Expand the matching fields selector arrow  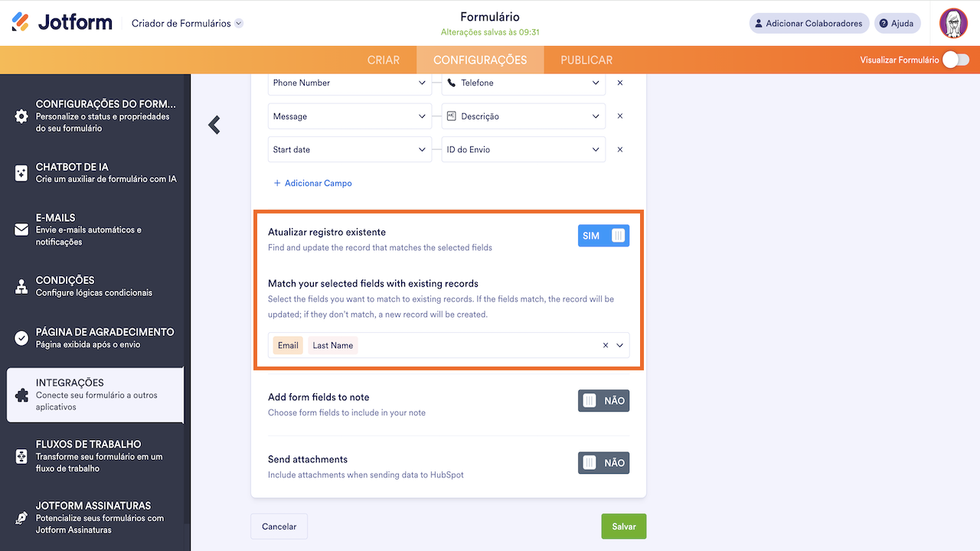coord(620,345)
